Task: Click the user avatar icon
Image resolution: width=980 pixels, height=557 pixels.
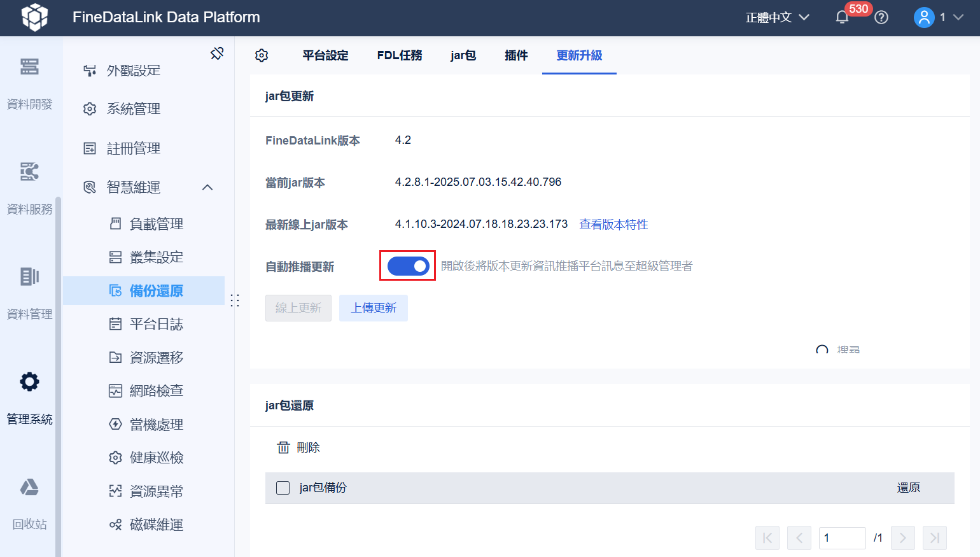Action: click(x=924, y=17)
